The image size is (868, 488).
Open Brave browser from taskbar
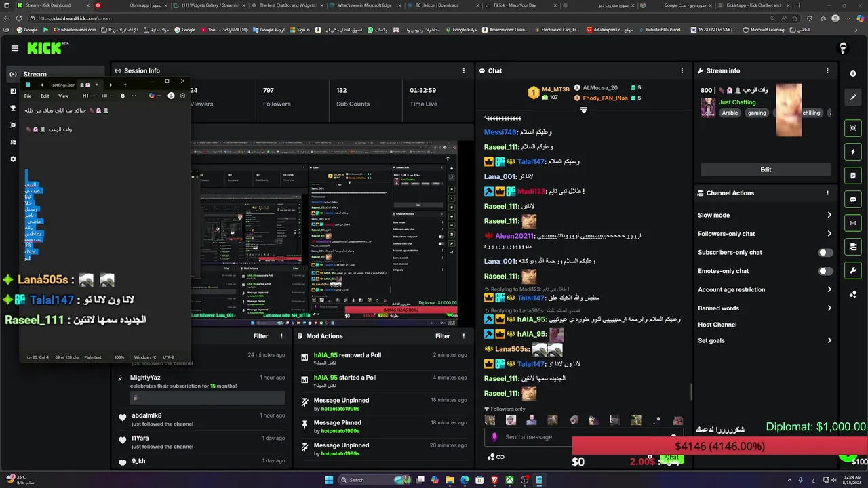coord(494,480)
